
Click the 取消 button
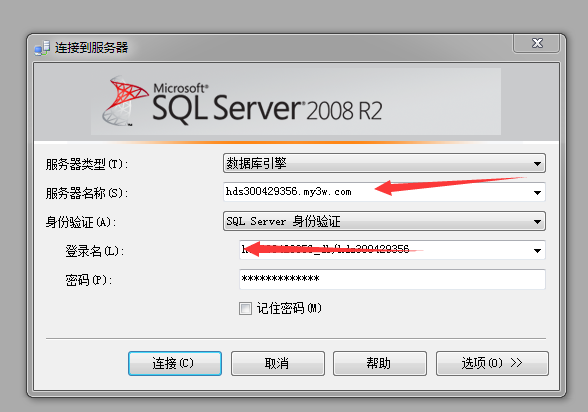click(278, 363)
